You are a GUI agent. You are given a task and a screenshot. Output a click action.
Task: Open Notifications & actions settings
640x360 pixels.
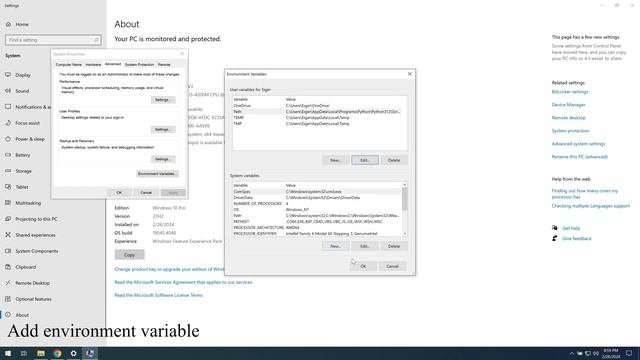[x=29, y=107]
